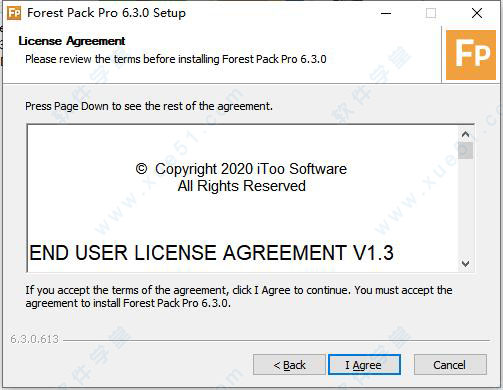Click the license scrollbar thumb

click(465, 151)
